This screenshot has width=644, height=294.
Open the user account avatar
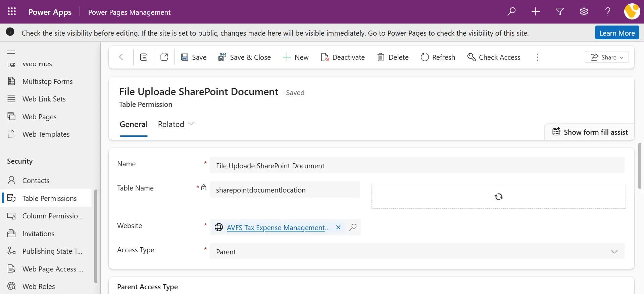[632, 12]
